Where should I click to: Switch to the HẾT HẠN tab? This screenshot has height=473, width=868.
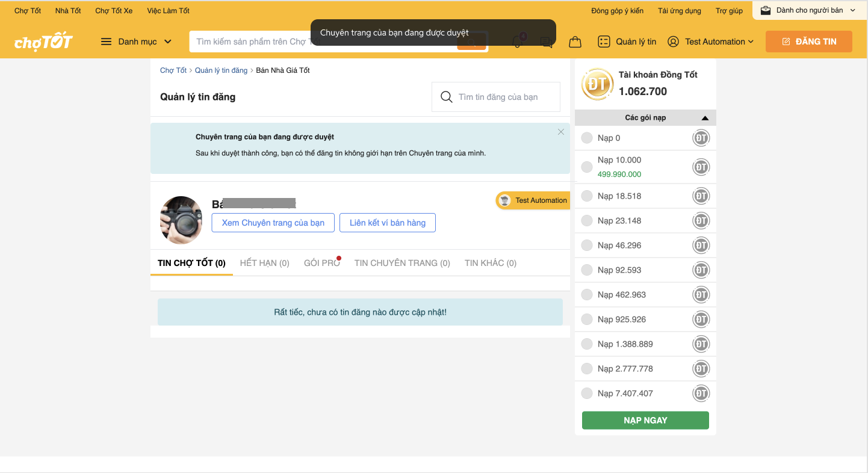264,263
